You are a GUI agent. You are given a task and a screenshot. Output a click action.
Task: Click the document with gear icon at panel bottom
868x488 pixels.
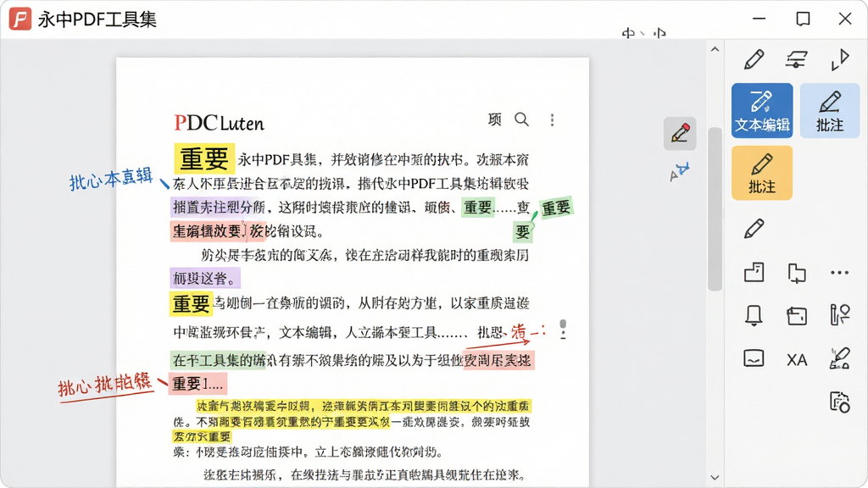pos(840,402)
